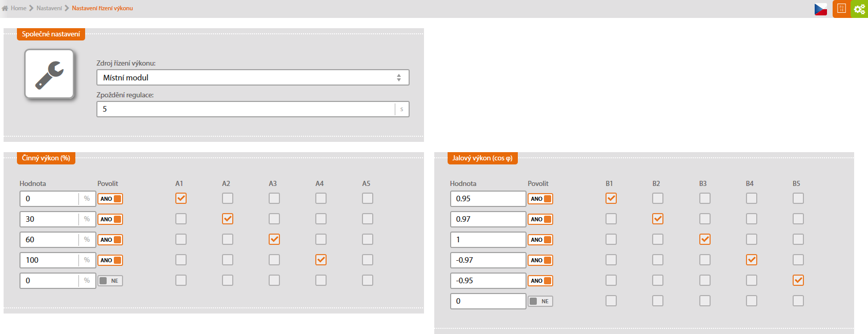
Task: Click the 0.97 cos φ value field
Action: pos(488,219)
